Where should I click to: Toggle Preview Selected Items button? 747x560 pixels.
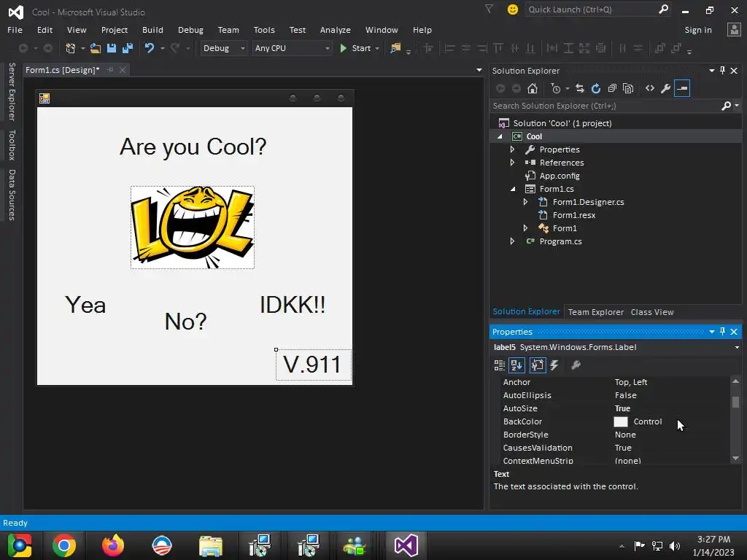click(x=682, y=88)
